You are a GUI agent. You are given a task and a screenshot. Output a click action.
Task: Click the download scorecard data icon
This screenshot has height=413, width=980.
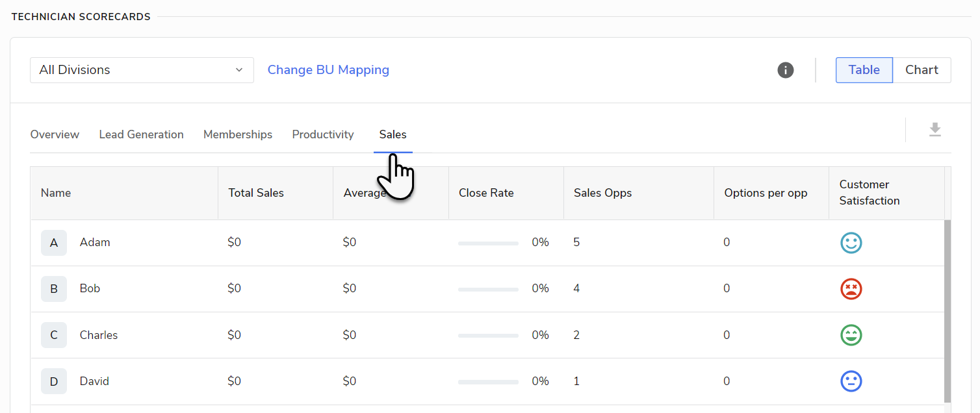pyautogui.click(x=935, y=129)
